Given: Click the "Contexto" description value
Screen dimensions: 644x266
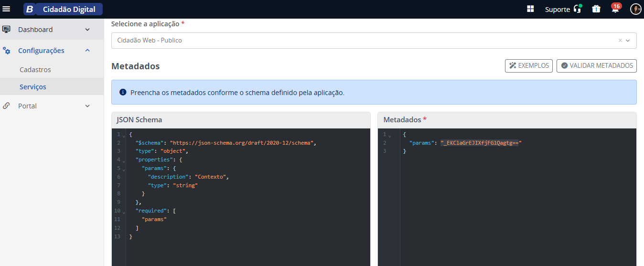Looking at the screenshot, I should 210,177.
